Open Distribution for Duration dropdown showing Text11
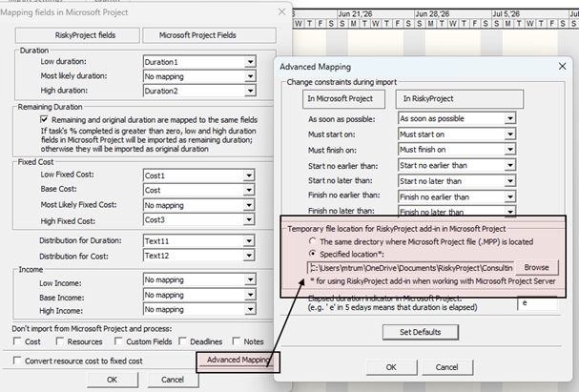 click(x=199, y=241)
